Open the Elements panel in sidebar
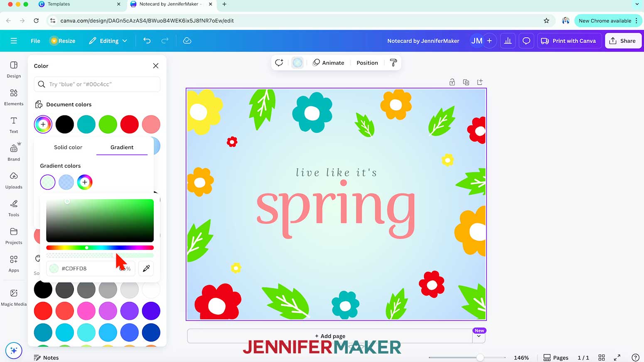This screenshot has width=644, height=362. pyautogui.click(x=14, y=97)
